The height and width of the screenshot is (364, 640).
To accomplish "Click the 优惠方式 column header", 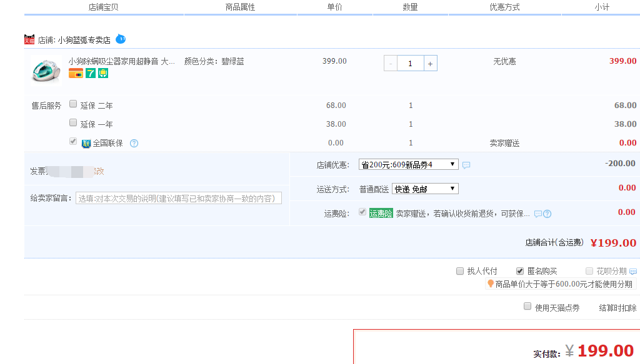I will click(504, 7).
